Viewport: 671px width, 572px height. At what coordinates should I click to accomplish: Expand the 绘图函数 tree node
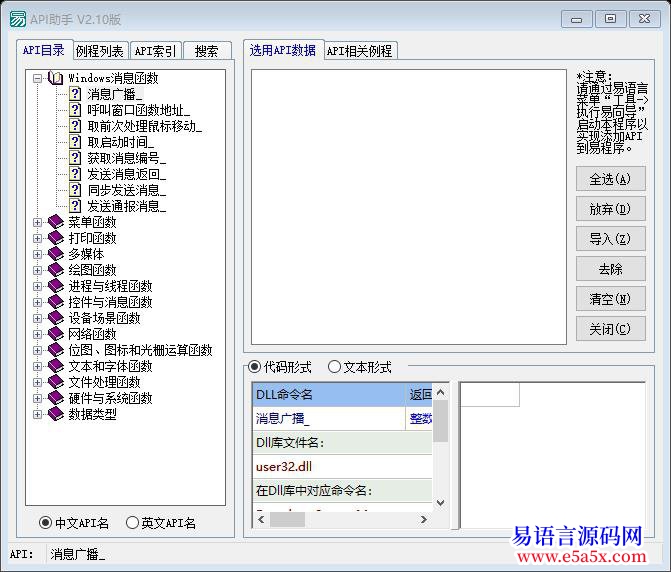click(38, 270)
